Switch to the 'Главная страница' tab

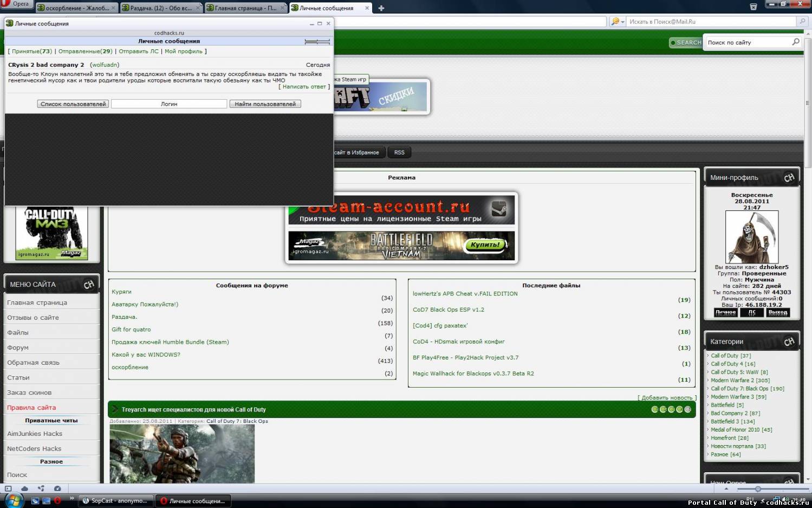(x=246, y=8)
